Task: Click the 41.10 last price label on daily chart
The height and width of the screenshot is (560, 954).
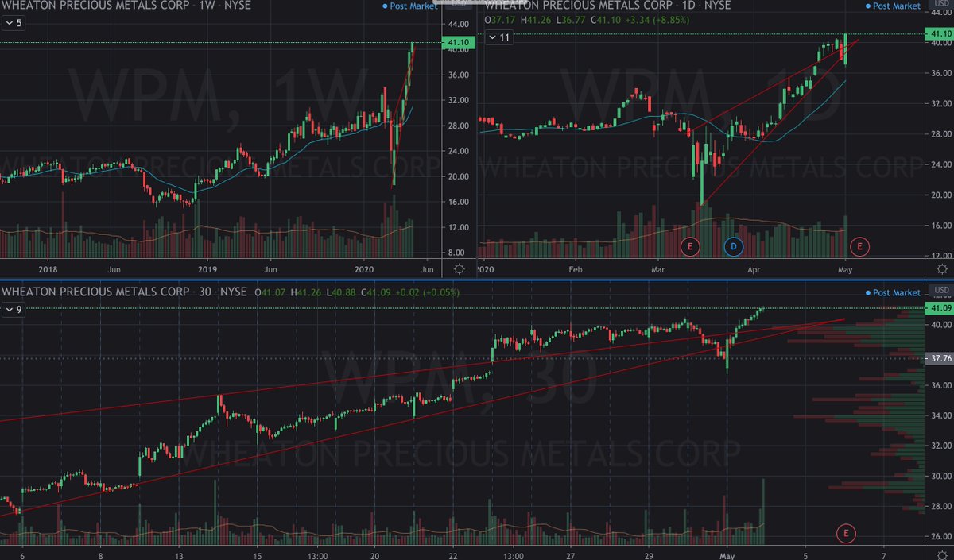Action: coord(939,33)
